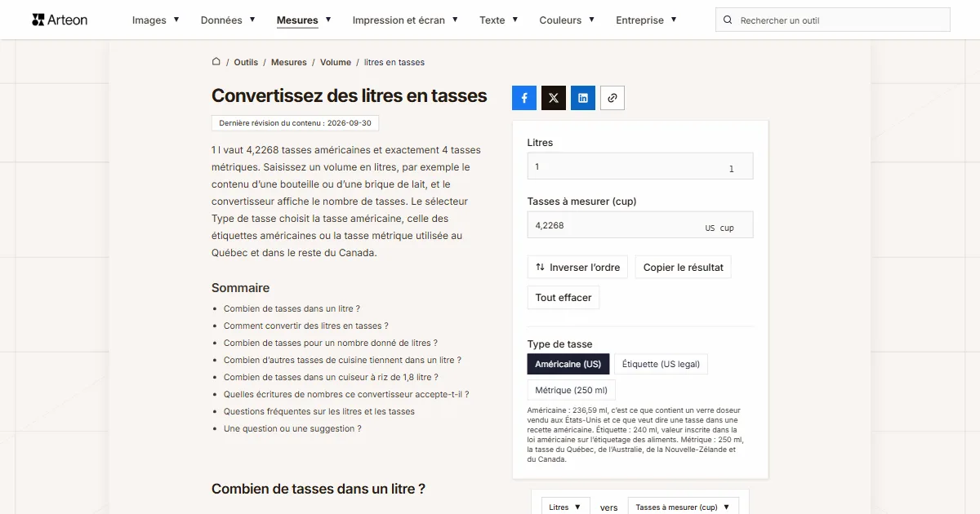The width and height of the screenshot is (980, 514).
Task: Open Tasses à mesurer (cup) unit dropdown
Action: (x=684, y=507)
